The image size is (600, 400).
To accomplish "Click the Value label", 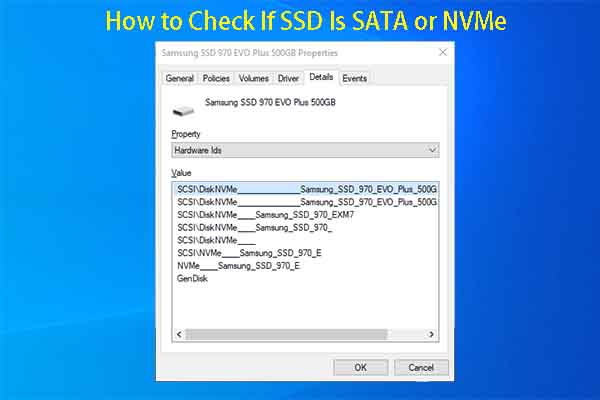I will [181, 173].
